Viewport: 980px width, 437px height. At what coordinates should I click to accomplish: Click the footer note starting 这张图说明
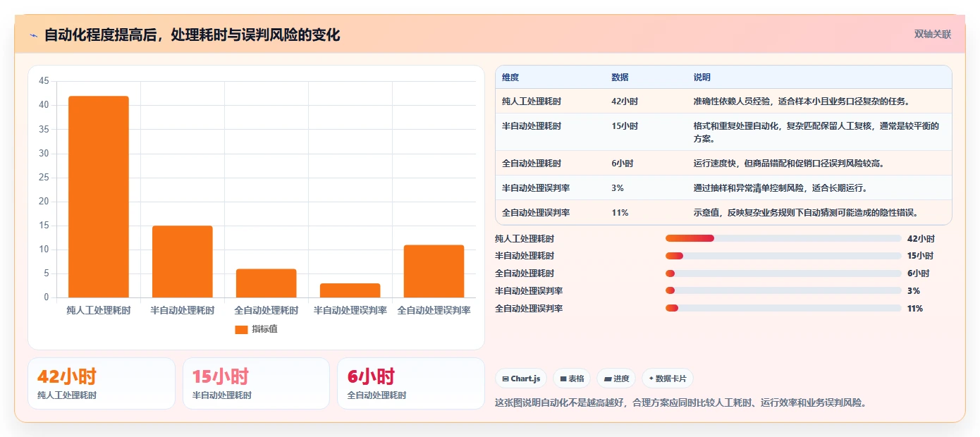click(x=680, y=403)
